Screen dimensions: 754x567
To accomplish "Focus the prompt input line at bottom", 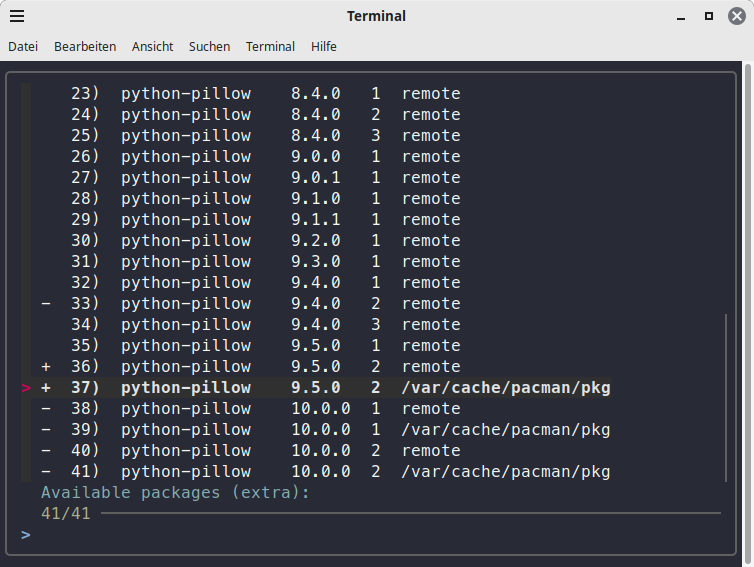I will (370, 535).
